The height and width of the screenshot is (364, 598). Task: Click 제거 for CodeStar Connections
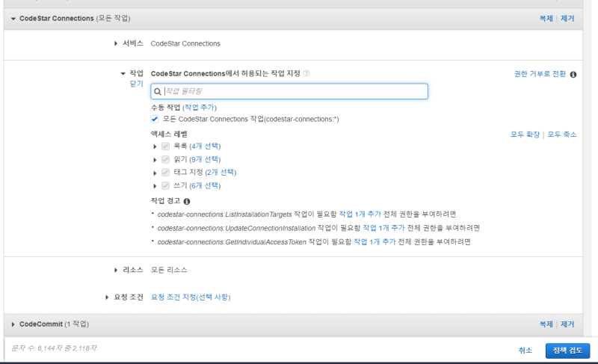tap(567, 18)
